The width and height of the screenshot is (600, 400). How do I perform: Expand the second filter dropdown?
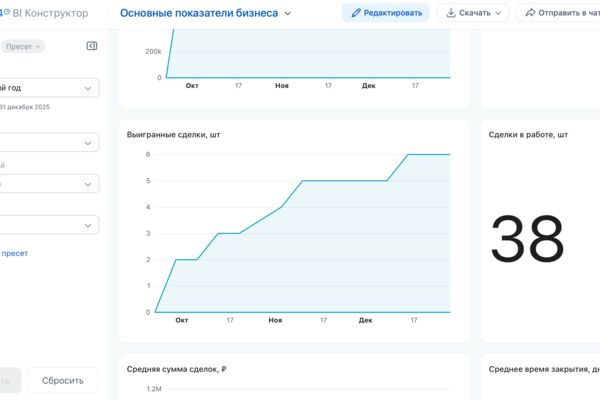[49, 142]
